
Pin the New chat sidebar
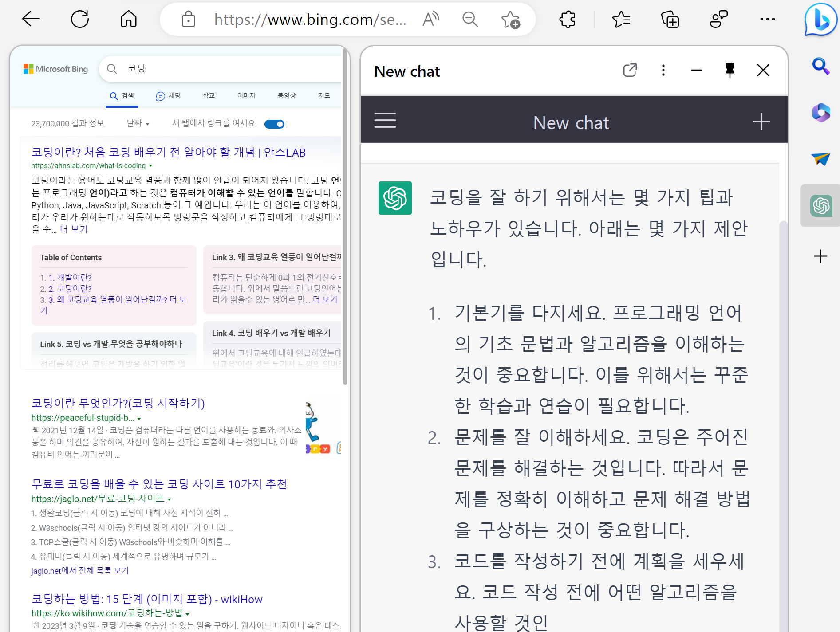coord(730,70)
